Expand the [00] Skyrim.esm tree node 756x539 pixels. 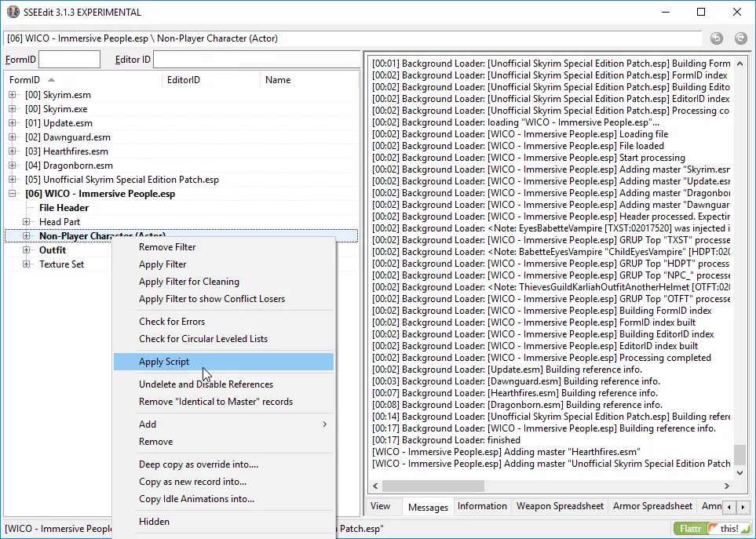(x=13, y=95)
